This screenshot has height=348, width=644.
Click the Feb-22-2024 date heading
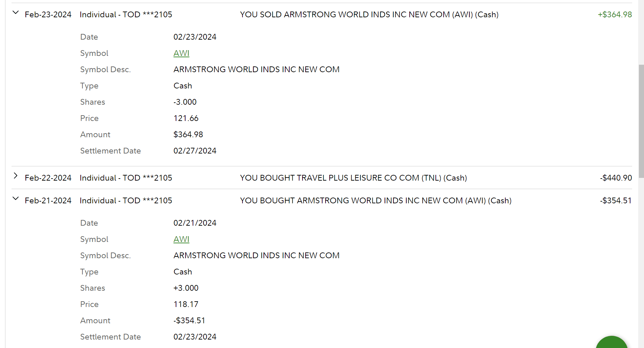pos(48,178)
